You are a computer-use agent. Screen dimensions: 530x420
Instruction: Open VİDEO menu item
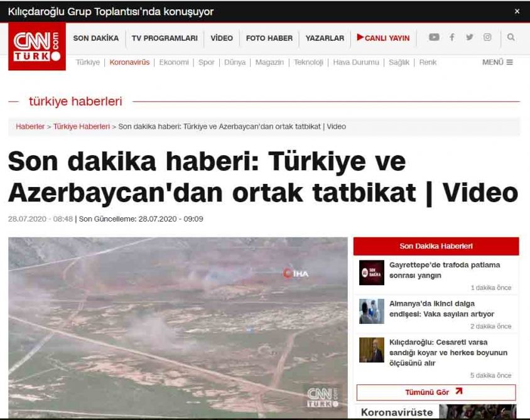(222, 38)
